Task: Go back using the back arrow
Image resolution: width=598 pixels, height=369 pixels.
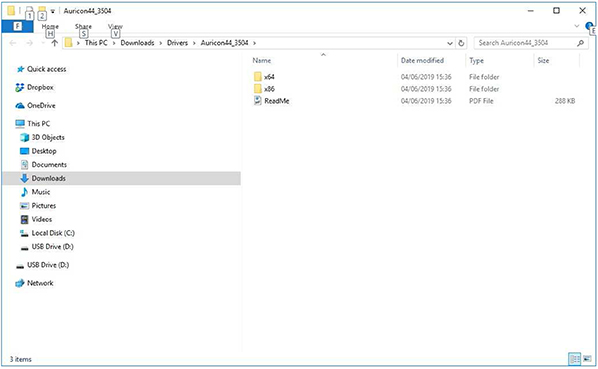Action: point(13,43)
